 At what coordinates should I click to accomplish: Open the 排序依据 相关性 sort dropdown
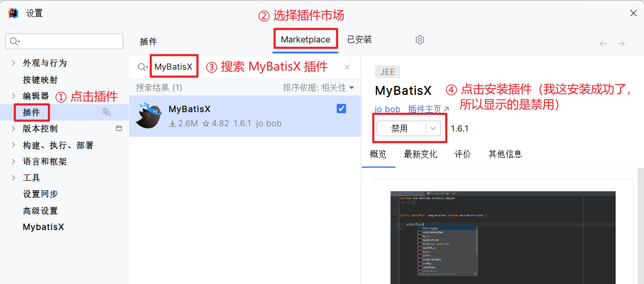[318, 88]
